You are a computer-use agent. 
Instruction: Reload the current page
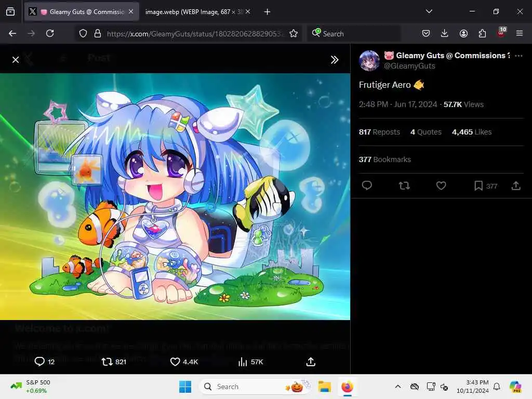(50, 33)
